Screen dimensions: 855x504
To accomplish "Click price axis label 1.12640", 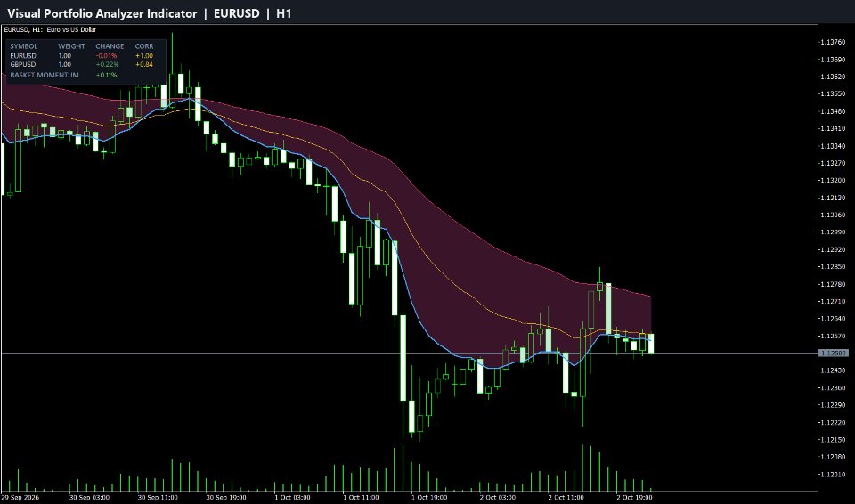I will coord(835,319).
